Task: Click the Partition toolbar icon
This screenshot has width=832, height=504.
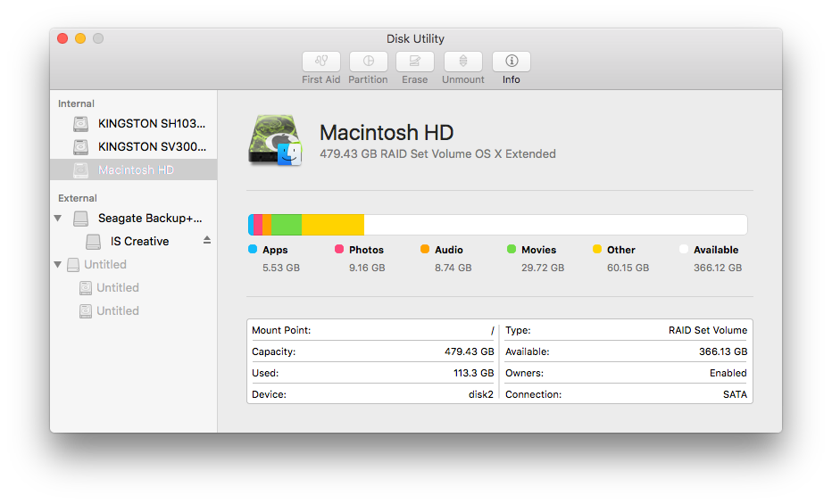Action: [x=368, y=62]
